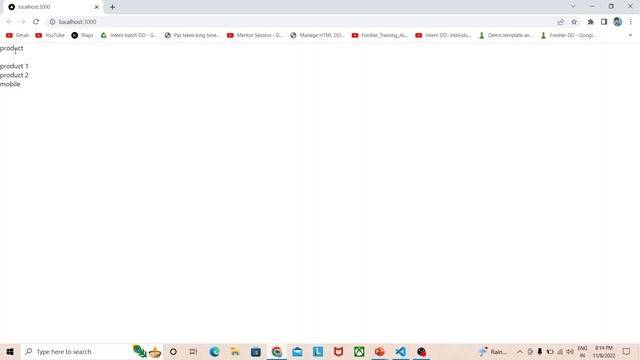Open Xbox app from taskbar
640x360 pixels.
pos(359,351)
